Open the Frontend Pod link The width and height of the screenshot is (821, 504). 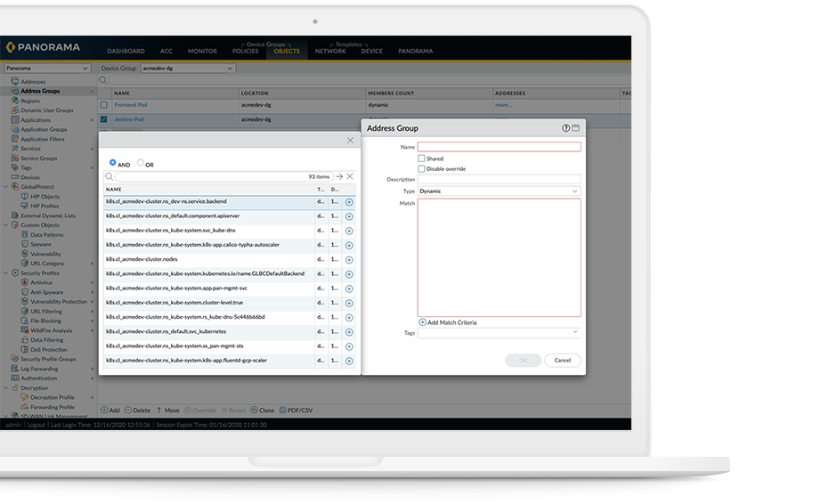click(x=130, y=105)
